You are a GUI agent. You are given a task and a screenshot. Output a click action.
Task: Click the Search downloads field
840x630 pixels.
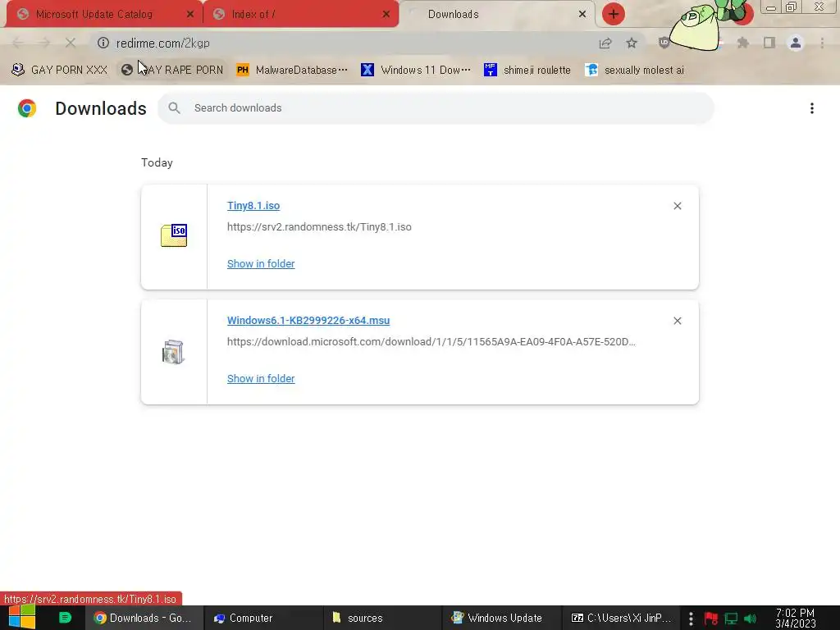coord(436,108)
